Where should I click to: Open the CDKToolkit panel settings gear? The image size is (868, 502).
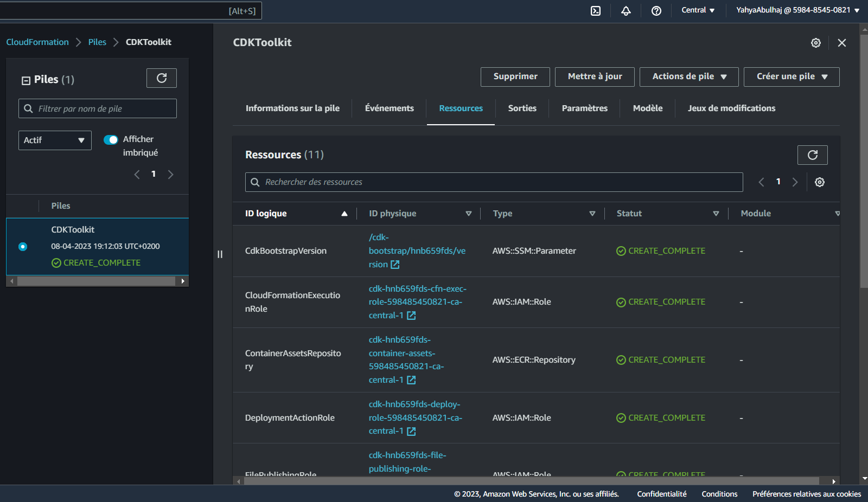tap(816, 43)
